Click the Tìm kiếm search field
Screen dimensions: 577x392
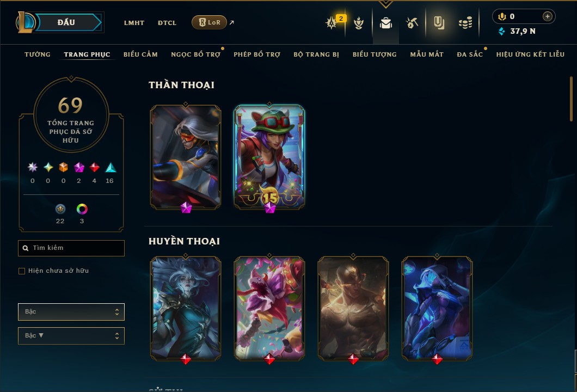[71, 248]
